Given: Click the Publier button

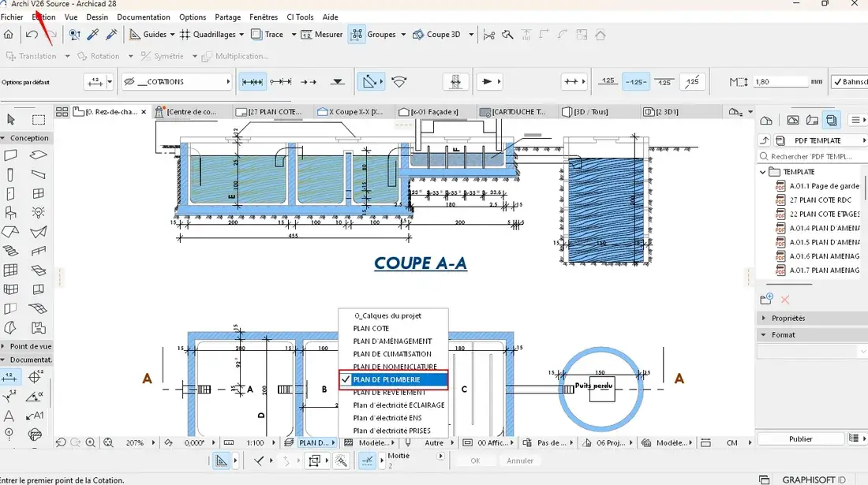Looking at the screenshot, I should tap(800, 438).
